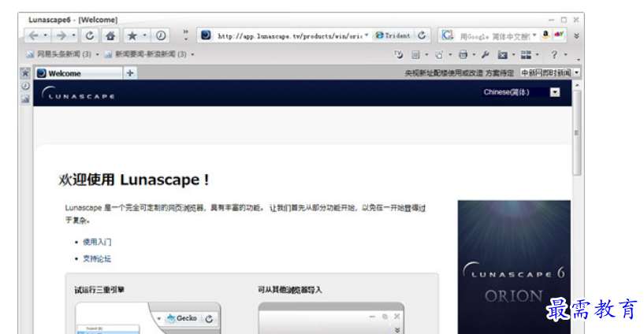
Task: Click the tile windows layout icon
Action: point(526,54)
